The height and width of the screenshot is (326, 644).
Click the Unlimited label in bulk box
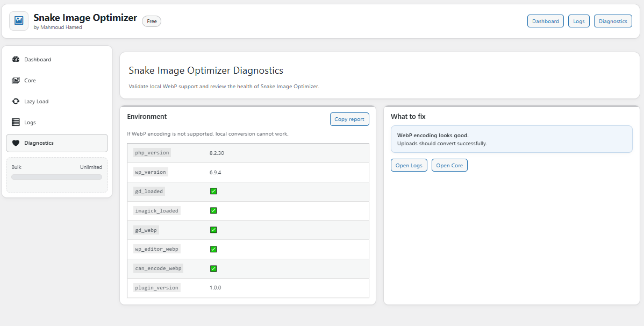click(91, 167)
